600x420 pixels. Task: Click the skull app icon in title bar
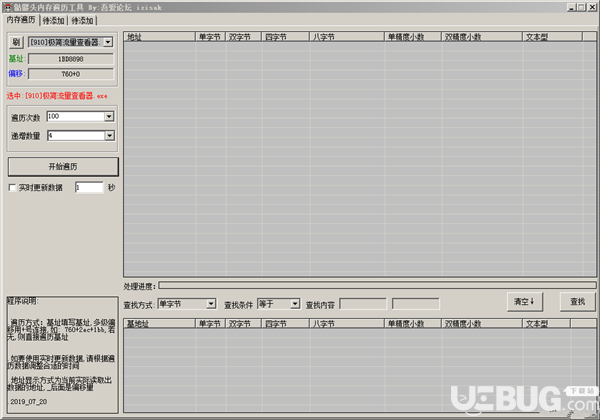7,7
